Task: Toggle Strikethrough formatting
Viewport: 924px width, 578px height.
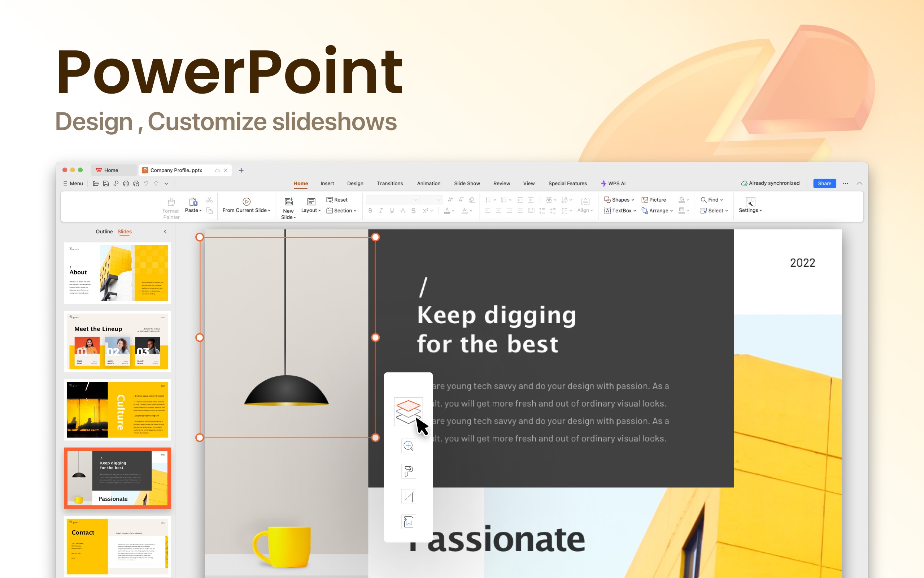Action: coord(402,211)
